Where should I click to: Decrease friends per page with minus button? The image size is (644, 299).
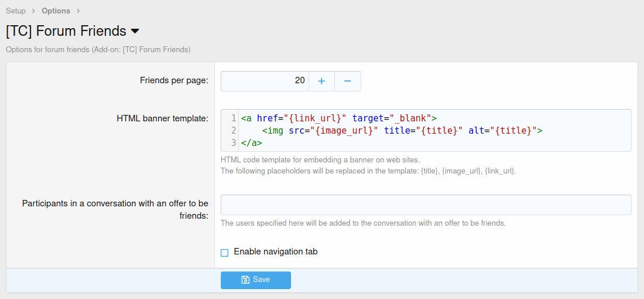point(347,81)
